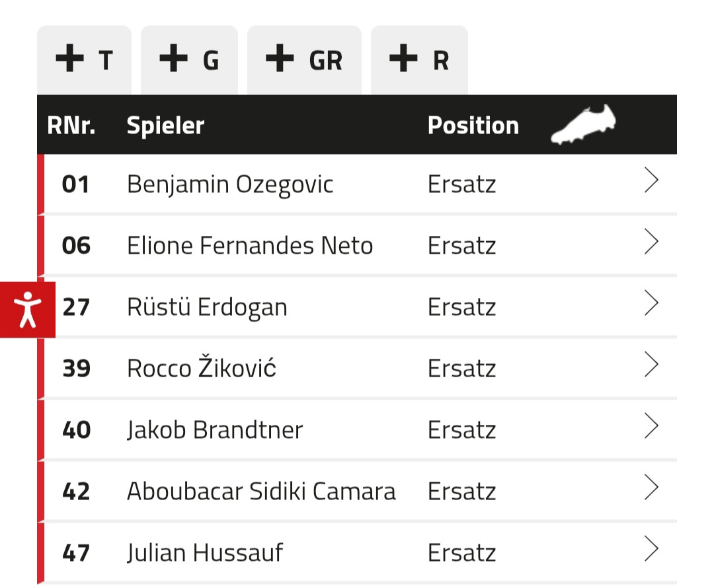714x588 pixels.
Task: Open Julian Hussauf chevron arrow
Action: [x=651, y=550]
